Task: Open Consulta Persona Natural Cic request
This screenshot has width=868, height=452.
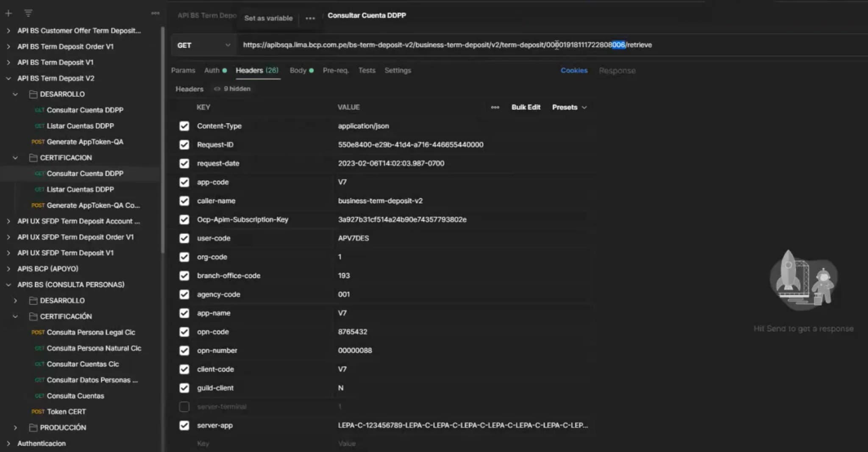Action: (x=94, y=348)
